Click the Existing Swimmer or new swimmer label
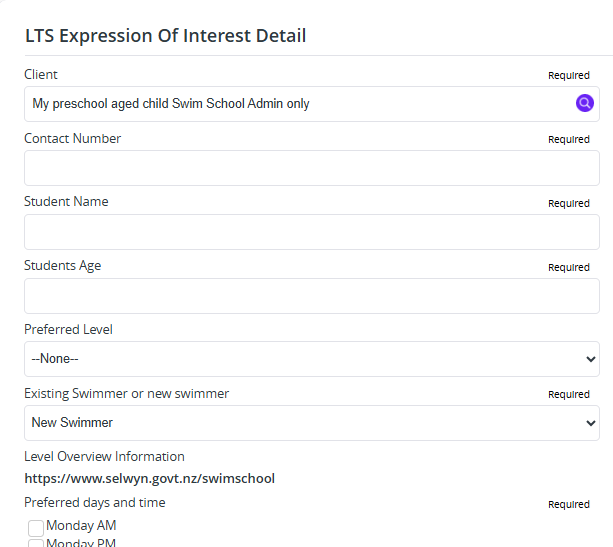 coord(126,393)
